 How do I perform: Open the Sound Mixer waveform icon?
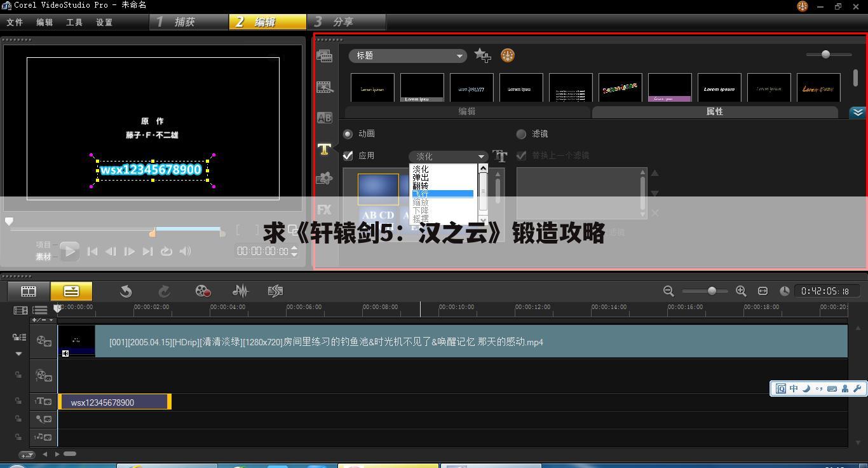(240, 291)
